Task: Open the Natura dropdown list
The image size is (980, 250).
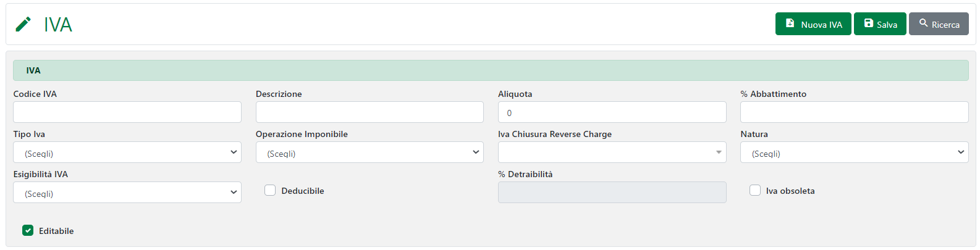Action: click(854, 152)
